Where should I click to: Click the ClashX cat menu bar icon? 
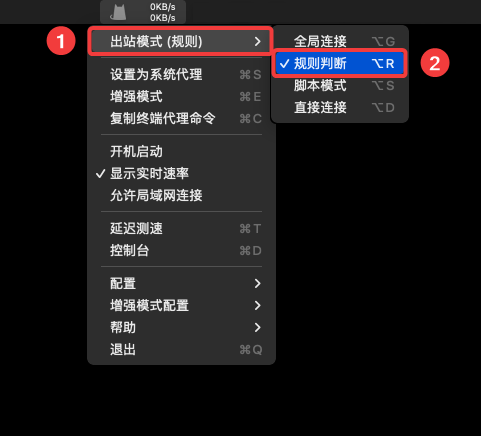coord(118,13)
